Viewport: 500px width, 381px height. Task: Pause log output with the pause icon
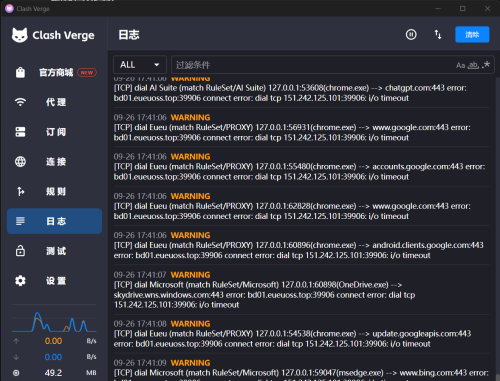point(411,34)
